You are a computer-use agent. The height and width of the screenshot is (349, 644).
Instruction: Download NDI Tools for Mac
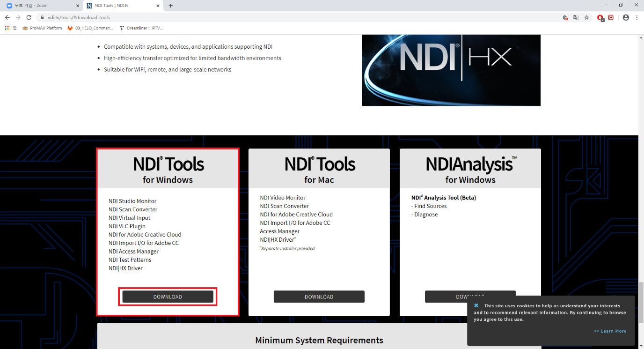[x=319, y=297]
